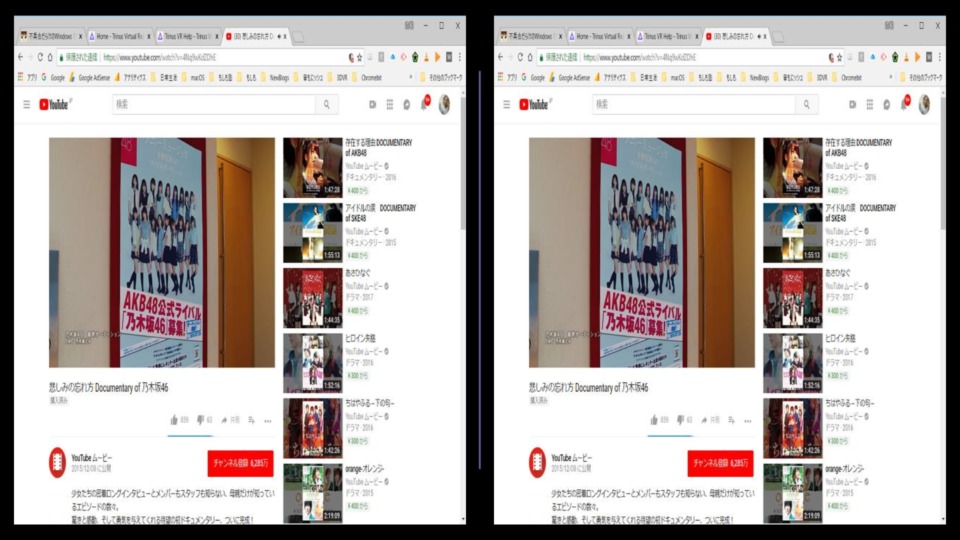The width and height of the screenshot is (960, 540).
Task: Expand the bookmarks overflow chevron in the right window
Action: point(891,78)
